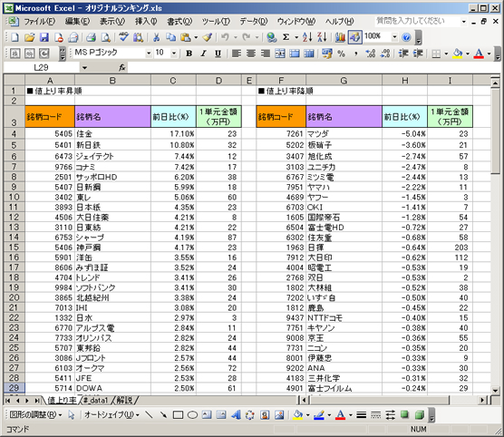
Task: Toggle bold formatting
Action: coord(189,53)
